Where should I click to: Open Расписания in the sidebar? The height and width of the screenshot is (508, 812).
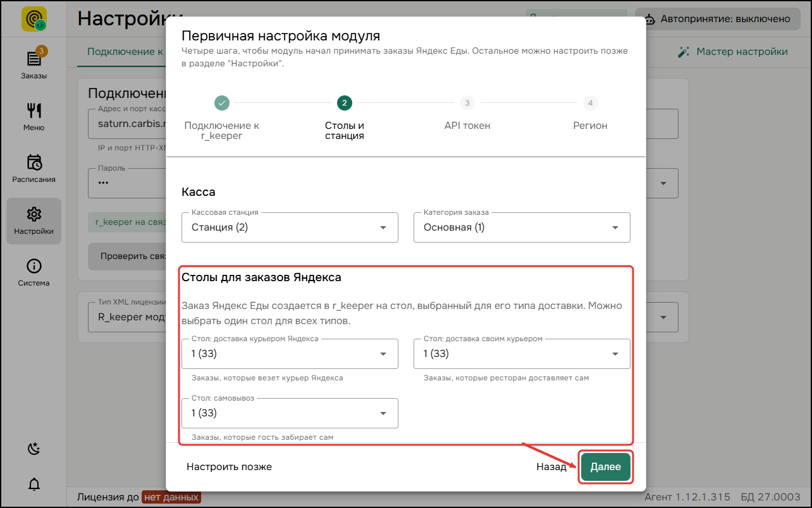[x=34, y=167]
